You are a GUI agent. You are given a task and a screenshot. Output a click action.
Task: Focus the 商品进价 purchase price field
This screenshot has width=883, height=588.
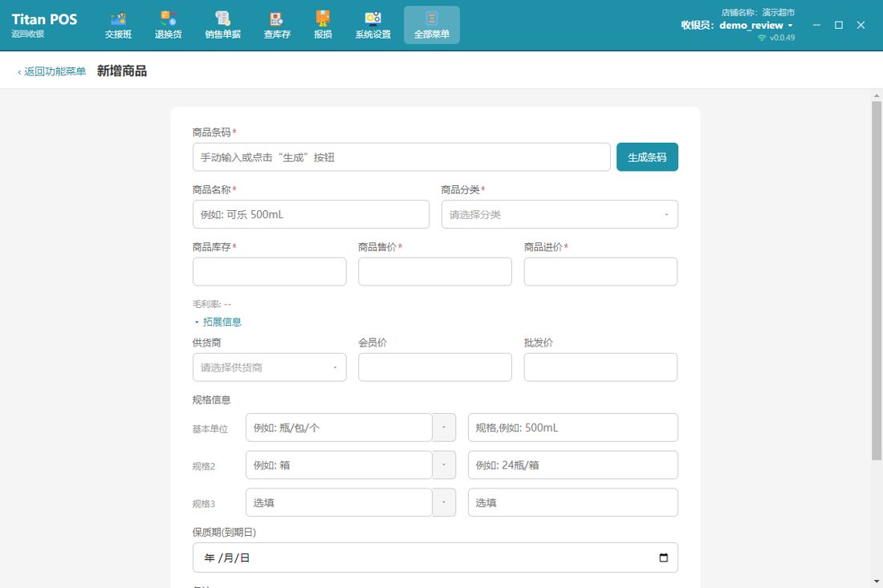click(x=601, y=272)
